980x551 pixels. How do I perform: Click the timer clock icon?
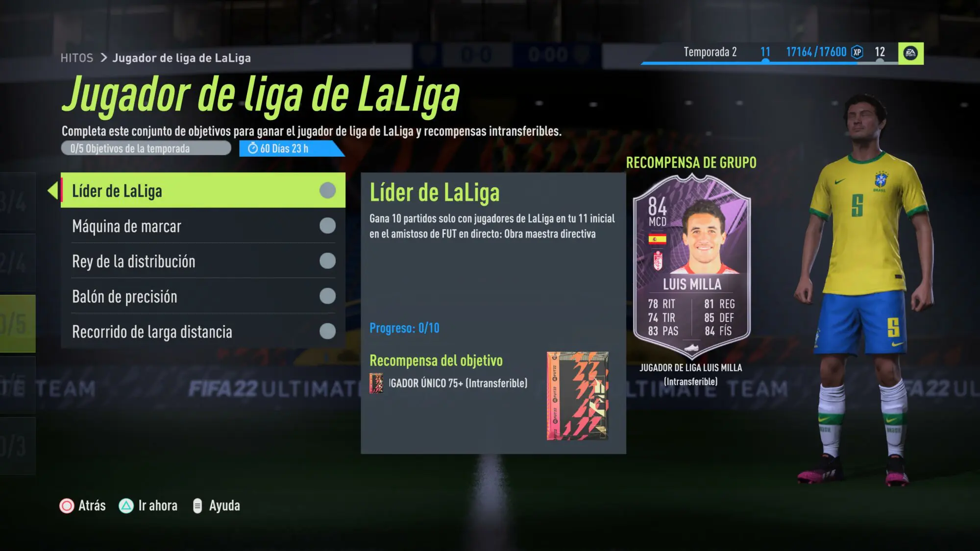(x=253, y=148)
